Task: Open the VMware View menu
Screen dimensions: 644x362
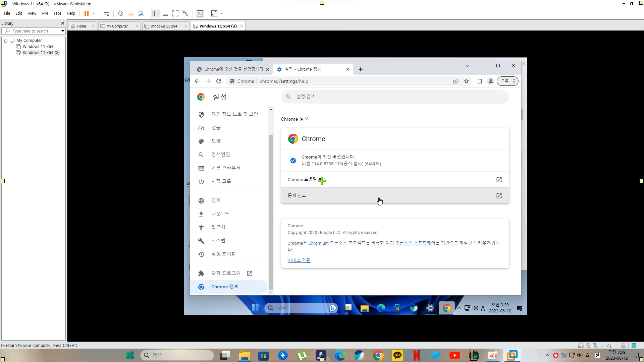Action: click(x=32, y=13)
